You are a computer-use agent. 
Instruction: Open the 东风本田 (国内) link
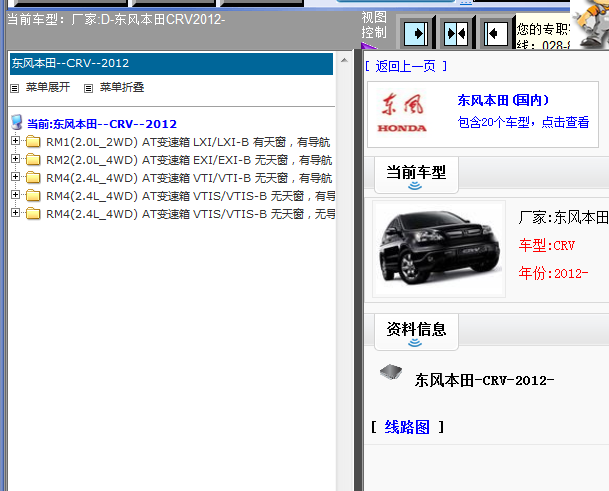click(503, 101)
